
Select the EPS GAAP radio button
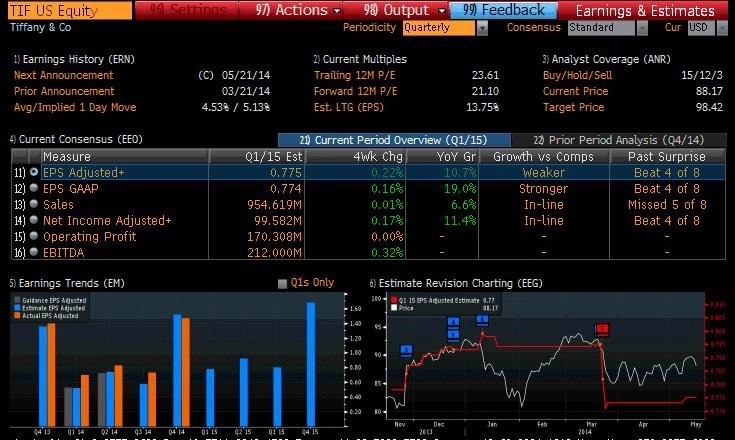pyautogui.click(x=34, y=188)
